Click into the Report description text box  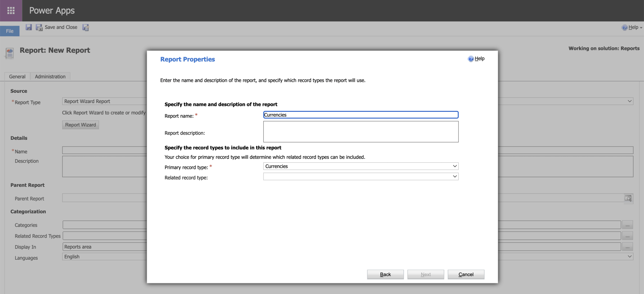361,132
